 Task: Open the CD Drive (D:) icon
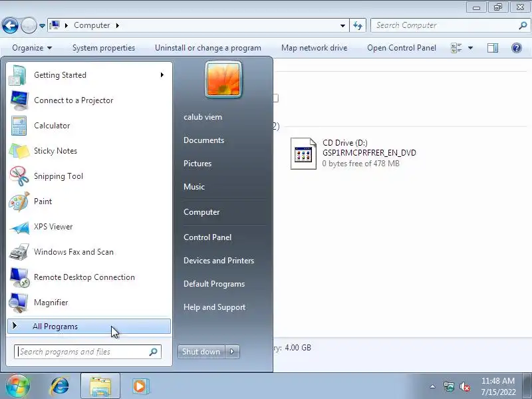pos(303,154)
